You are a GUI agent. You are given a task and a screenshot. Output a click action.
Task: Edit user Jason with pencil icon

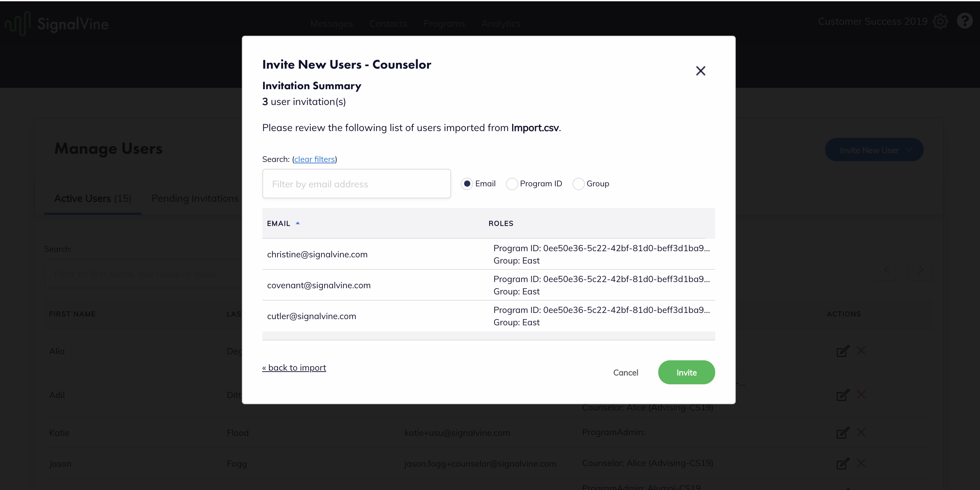click(x=842, y=463)
